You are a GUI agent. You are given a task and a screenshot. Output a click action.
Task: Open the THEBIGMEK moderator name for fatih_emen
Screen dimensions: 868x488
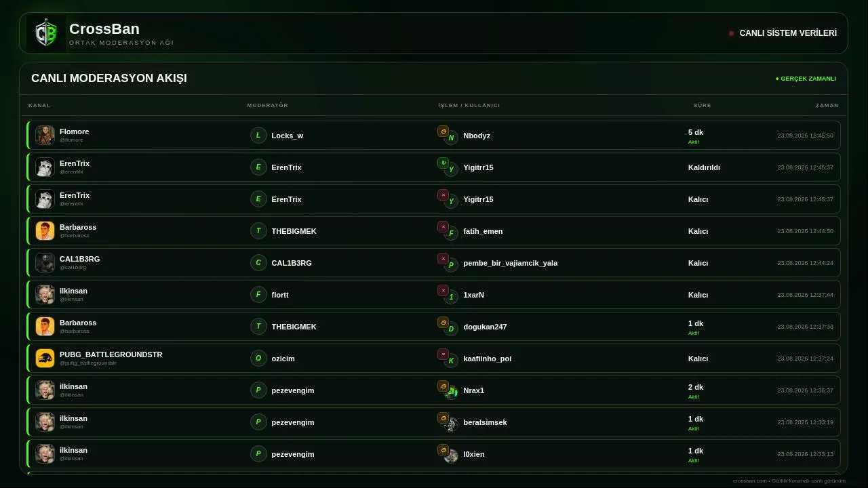click(294, 231)
